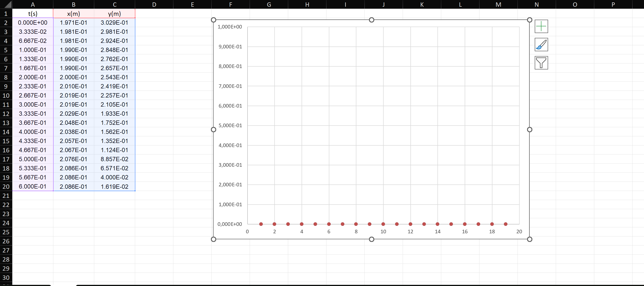This screenshot has width=644, height=286.
Task: Select cell containing 8.857E-02
Action: pyautogui.click(x=115, y=159)
